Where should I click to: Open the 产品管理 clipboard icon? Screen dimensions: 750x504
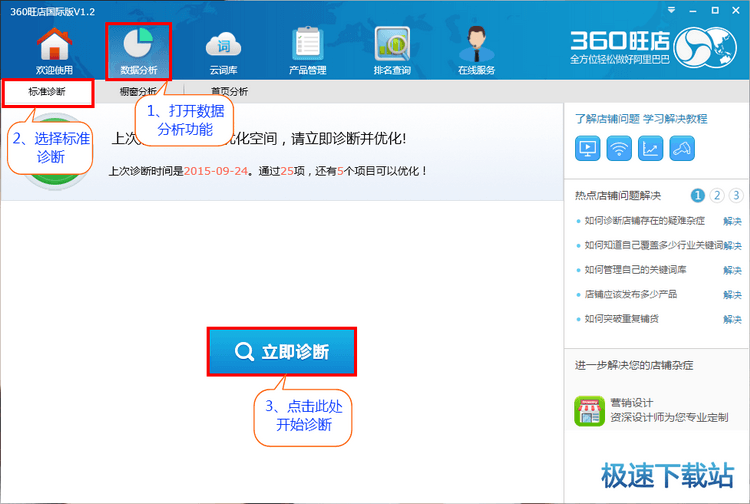[307, 44]
